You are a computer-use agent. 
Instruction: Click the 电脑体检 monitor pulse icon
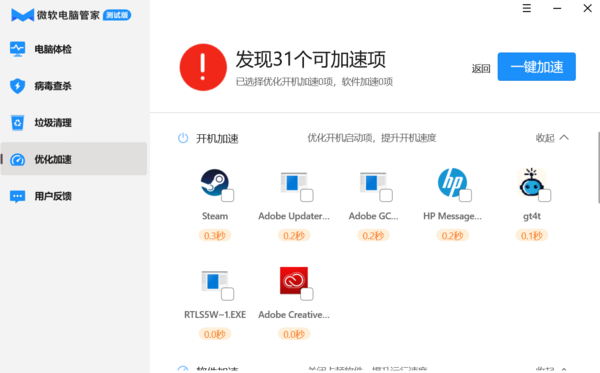tap(17, 49)
